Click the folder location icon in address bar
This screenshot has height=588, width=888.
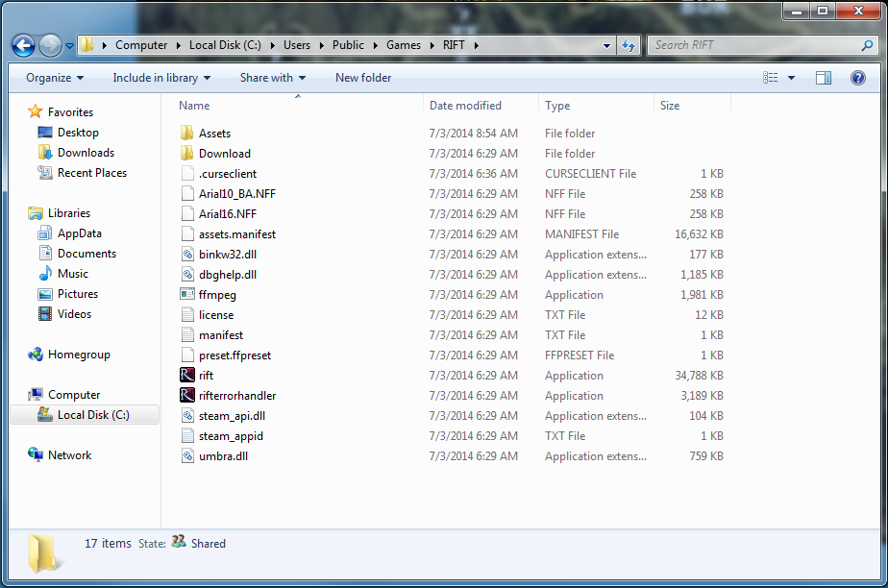pyautogui.click(x=87, y=45)
